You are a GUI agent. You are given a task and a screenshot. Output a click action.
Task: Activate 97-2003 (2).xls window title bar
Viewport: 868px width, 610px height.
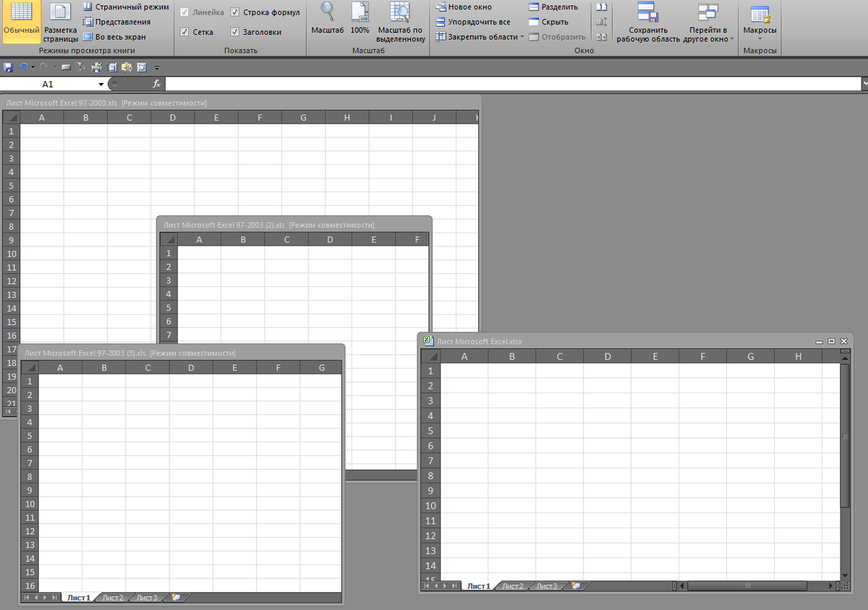(294, 225)
